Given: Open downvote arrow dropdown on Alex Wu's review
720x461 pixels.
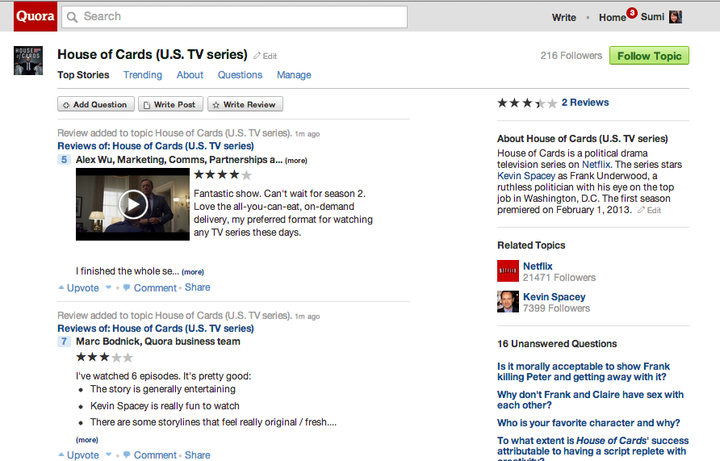Looking at the screenshot, I should [109, 287].
